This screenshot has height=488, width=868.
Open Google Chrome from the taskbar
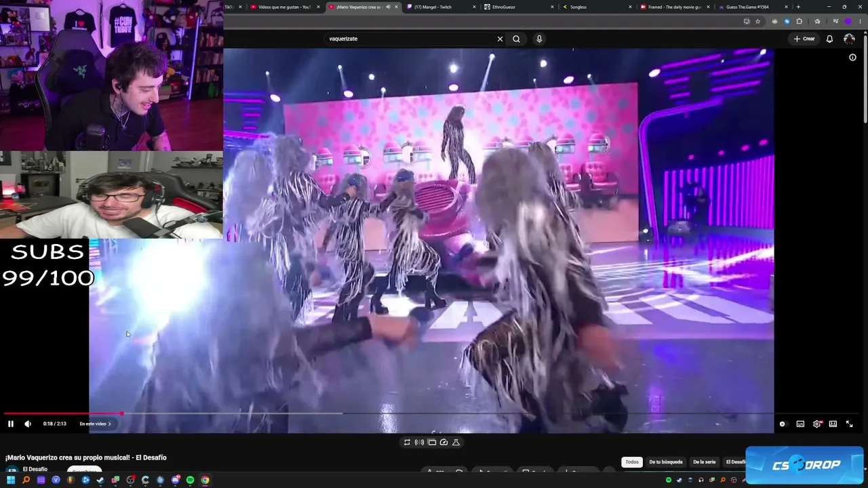point(205,480)
